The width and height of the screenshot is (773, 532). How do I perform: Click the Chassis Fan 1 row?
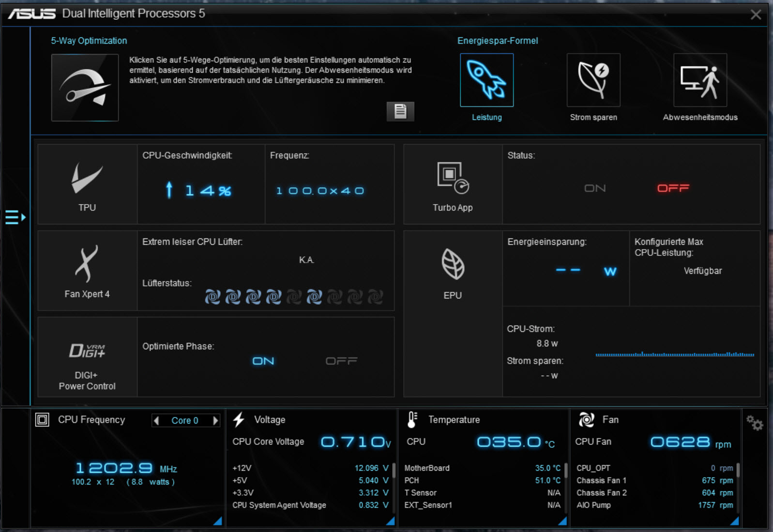(x=655, y=480)
